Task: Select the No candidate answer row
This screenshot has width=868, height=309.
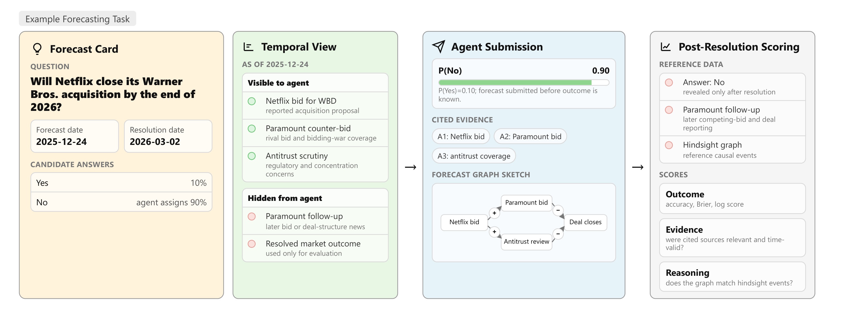Action: [121, 203]
